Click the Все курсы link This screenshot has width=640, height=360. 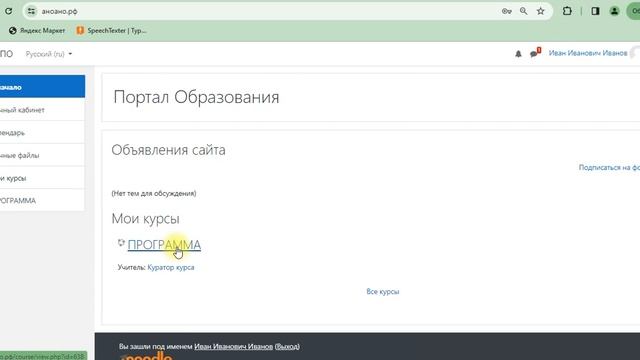(x=382, y=291)
